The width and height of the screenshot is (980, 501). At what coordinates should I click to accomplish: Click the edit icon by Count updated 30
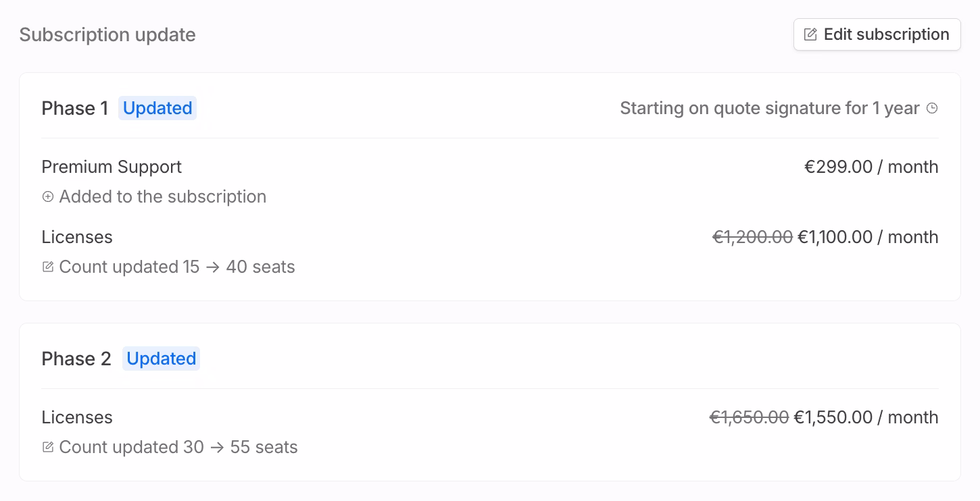48,447
